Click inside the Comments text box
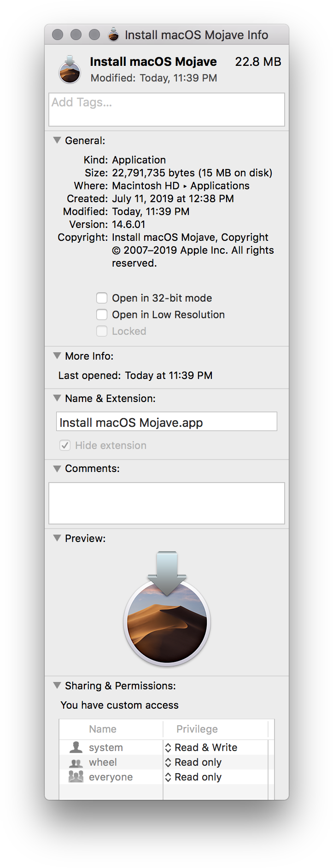Viewport: 333px width, 868px height. [x=167, y=503]
